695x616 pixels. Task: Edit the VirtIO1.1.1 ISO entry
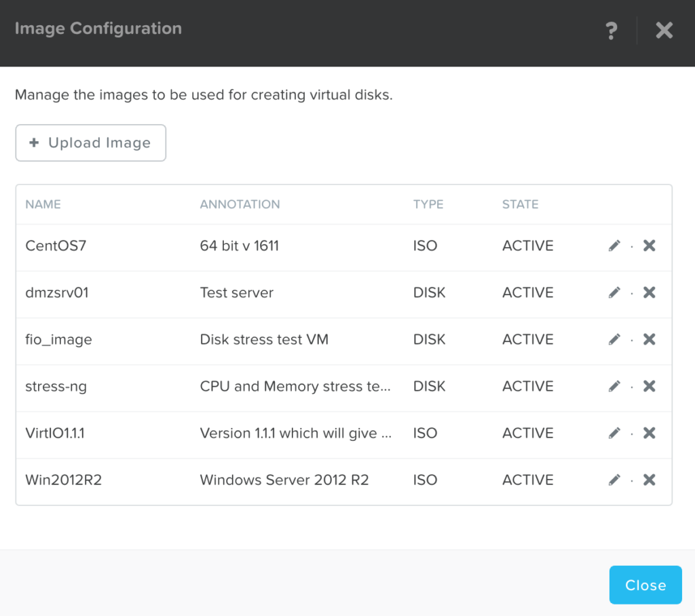(x=614, y=433)
